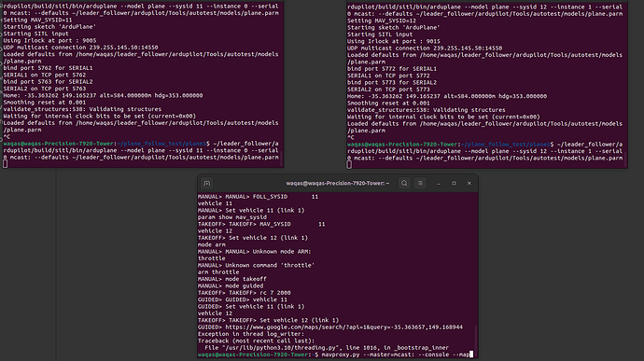This screenshot has width=644, height=361.
Task: Click 'Exception in thread log_writer:' line
Action: click(251, 334)
